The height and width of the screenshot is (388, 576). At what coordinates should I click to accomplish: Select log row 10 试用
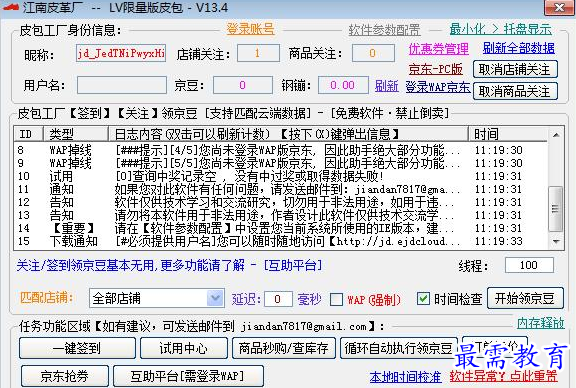coord(281,176)
